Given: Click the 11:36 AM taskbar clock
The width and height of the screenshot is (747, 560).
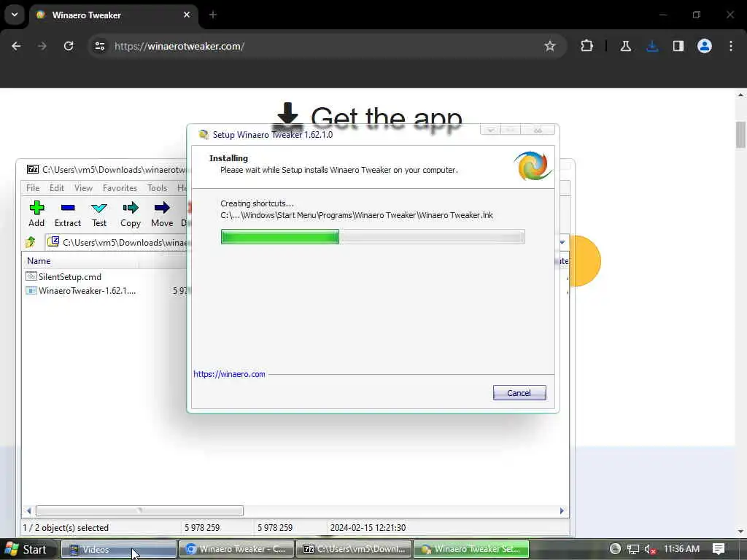Looking at the screenshot, I should click(x=682, y=549).
